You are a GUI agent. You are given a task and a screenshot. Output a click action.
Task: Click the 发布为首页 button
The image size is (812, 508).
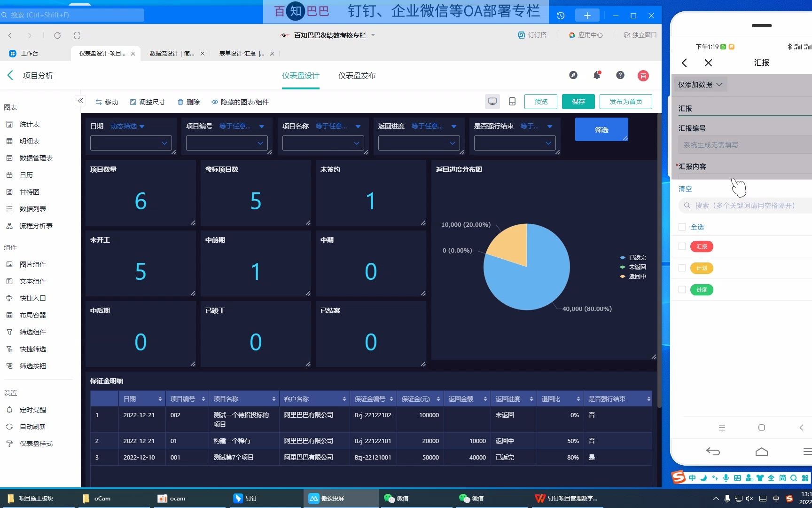pos(626,102)
